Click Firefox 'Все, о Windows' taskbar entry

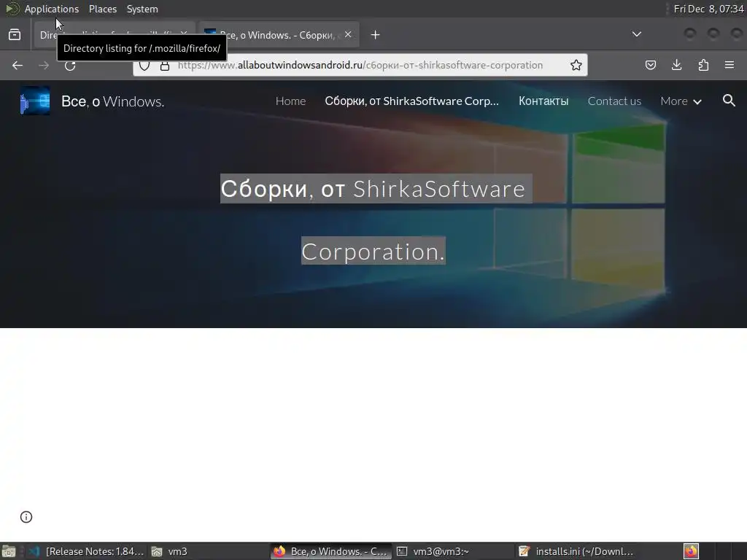click(331, 551)
